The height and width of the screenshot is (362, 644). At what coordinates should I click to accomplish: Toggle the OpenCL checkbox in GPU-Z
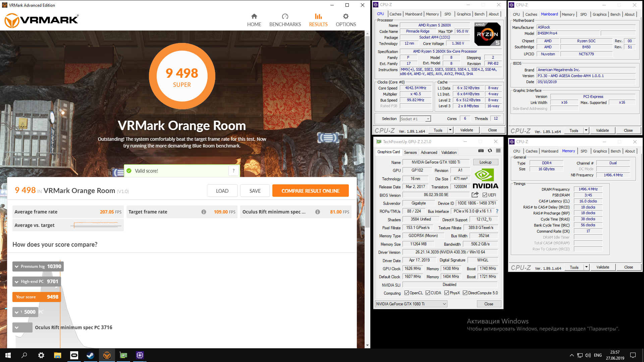[x=407, y=293]
